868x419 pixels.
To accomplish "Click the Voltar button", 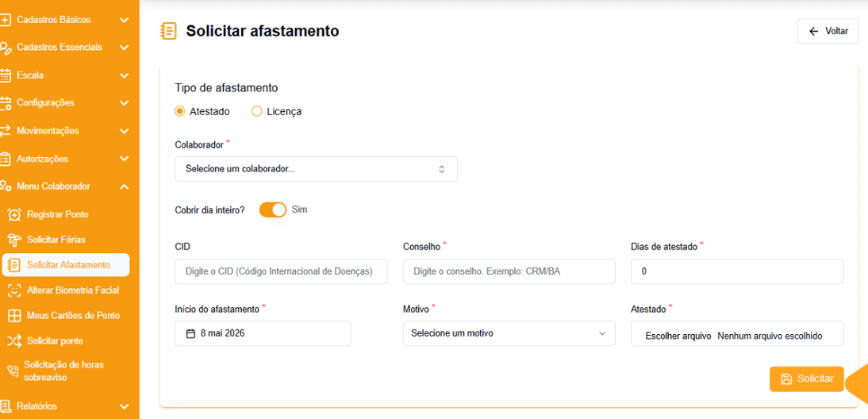I will pos(828,32).
